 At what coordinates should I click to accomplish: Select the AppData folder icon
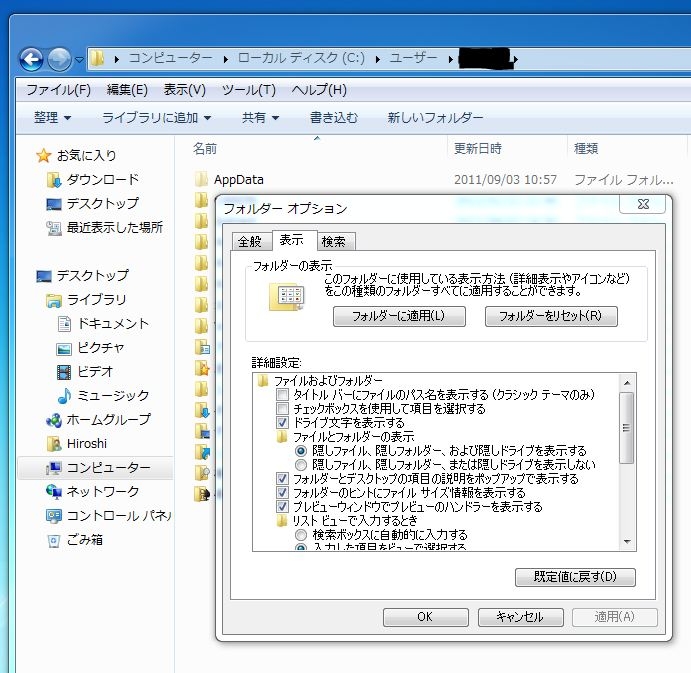pyautogui.click(x=201, y=179)
